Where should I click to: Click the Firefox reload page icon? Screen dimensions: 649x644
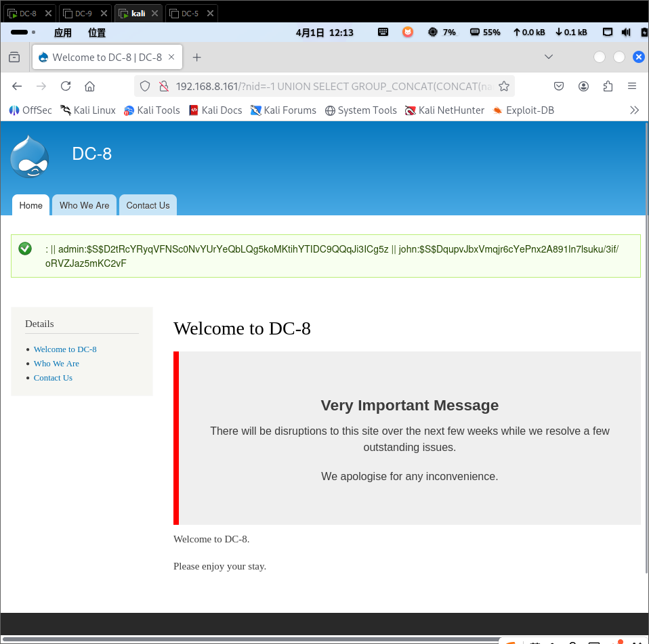[66, 86]
